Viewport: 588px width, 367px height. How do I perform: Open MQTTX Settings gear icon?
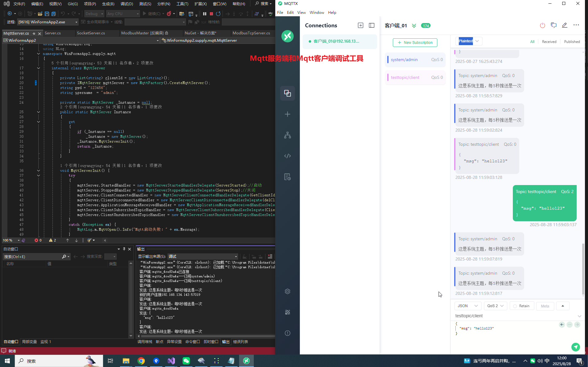(288, 291)
